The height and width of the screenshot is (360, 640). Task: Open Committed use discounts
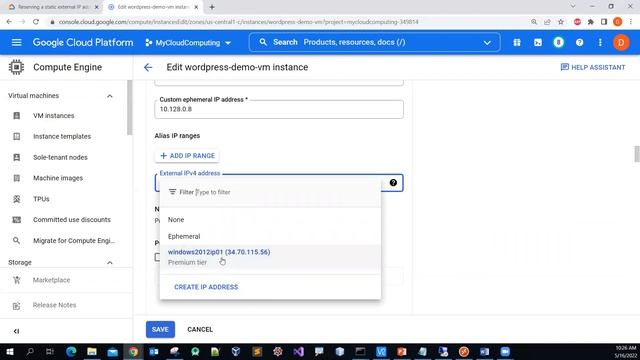pos(72,220)
